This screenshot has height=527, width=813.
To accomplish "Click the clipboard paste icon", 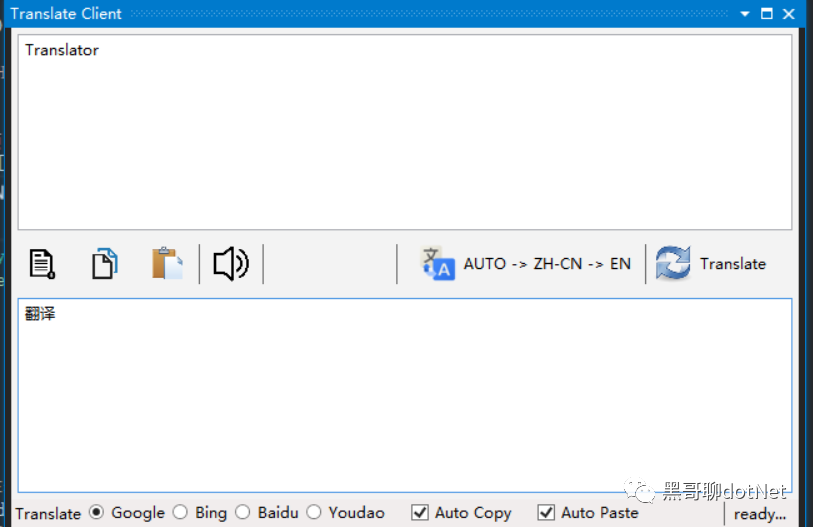I will (x=167, y=264).
